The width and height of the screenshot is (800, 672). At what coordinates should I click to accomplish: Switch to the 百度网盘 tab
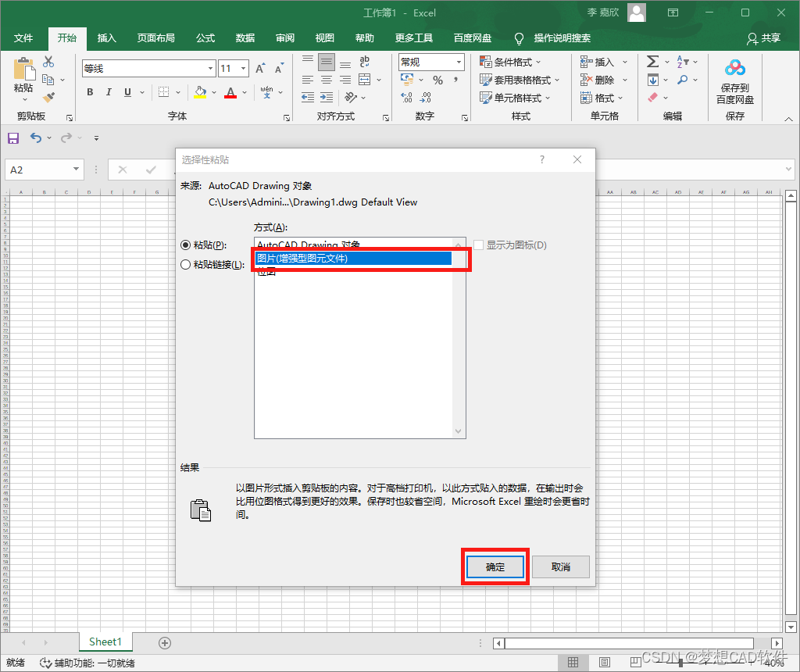pyautogui.click(x=473, y=38)
